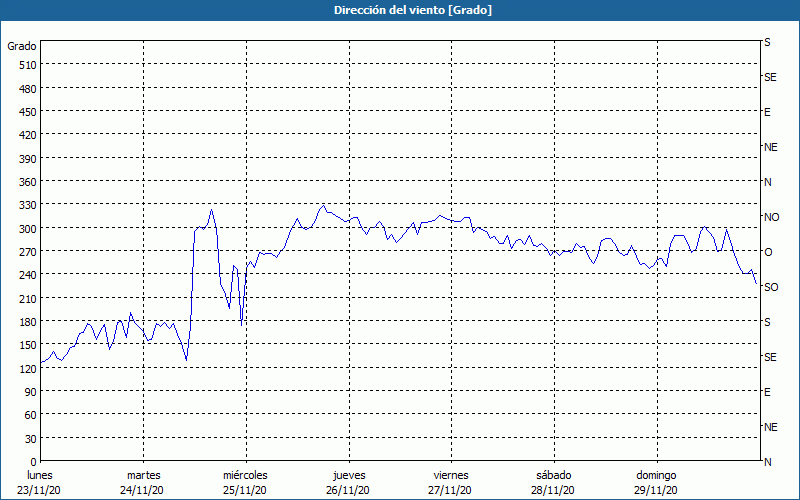Viewport: 800px width, 500px height.
Task: Select the 180 degree axis label
Action: pyautogui.click(x=28, y=322)
